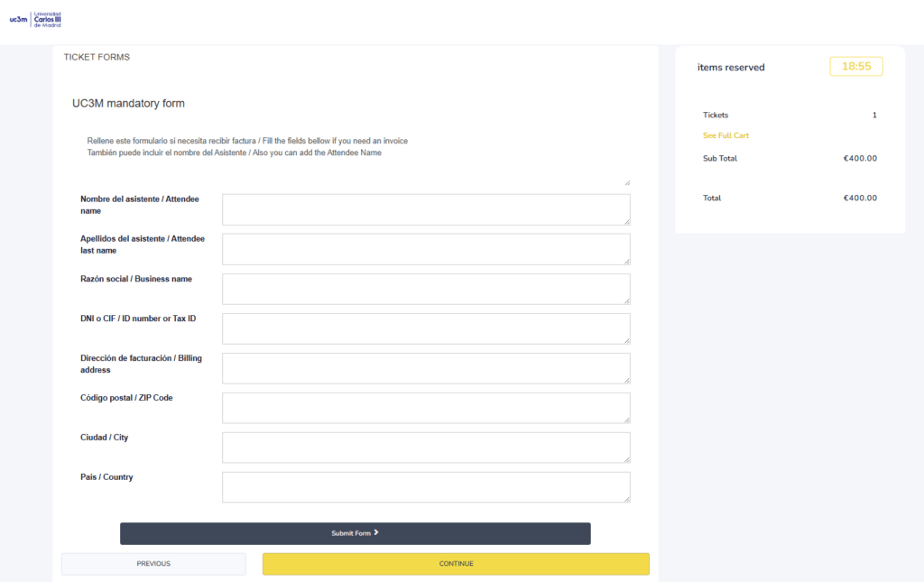Click the UC3M university logo
This screenshot has height=582, width=924.
pos(36,19)
